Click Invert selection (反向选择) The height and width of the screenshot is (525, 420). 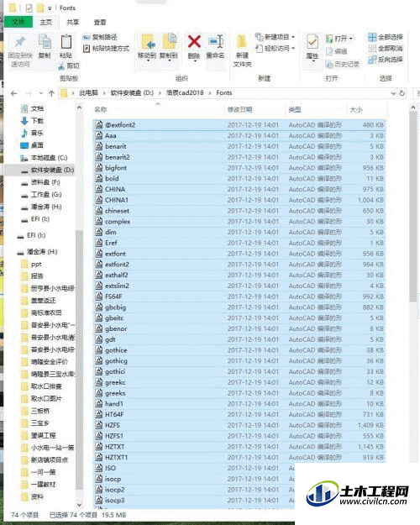(386, 60)
